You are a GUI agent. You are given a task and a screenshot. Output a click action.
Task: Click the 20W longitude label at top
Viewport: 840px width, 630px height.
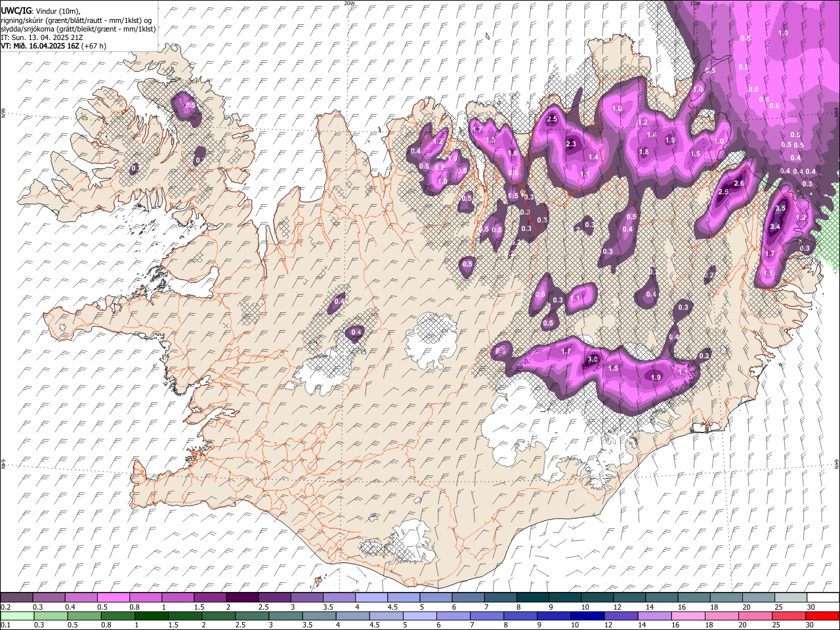pyautogui.click(x=349, y=3)
